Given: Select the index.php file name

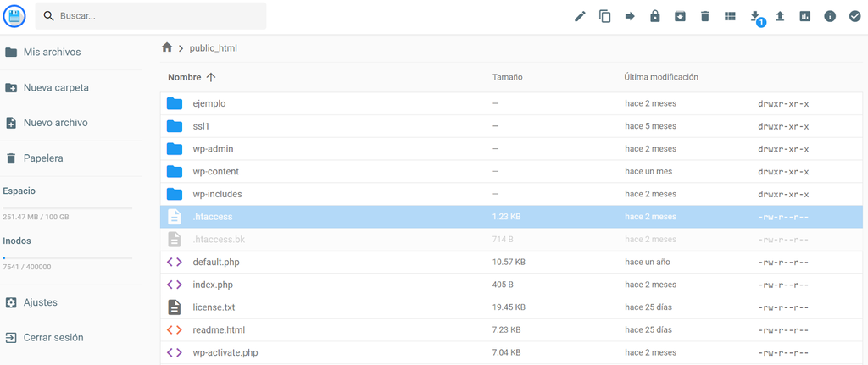Looking at the screenshot, I should tap(213, 285).
